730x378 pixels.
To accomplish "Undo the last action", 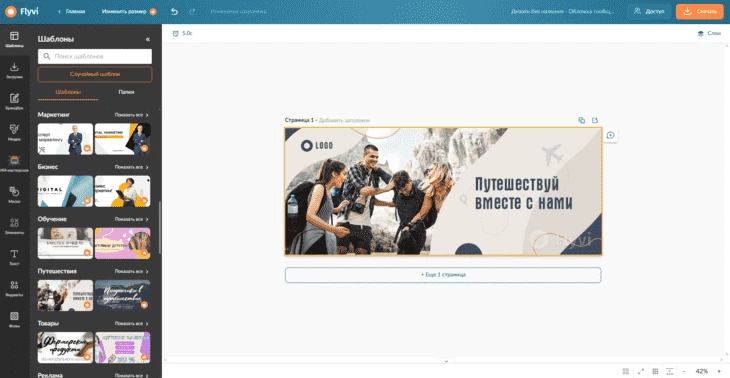I will 175,12.
